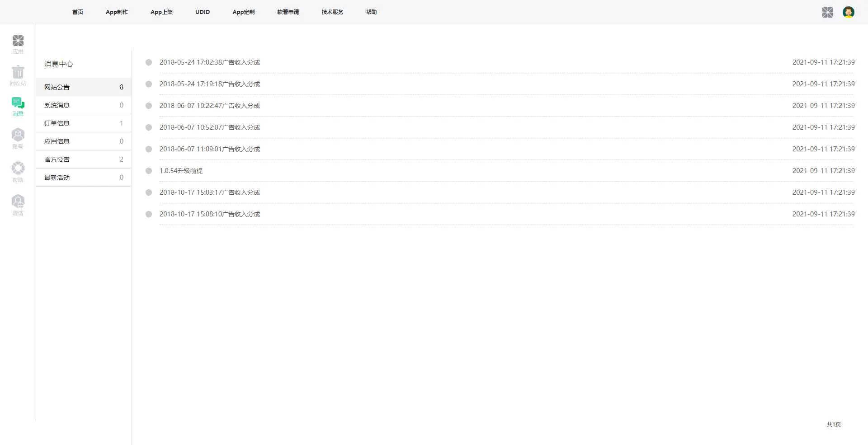Open App制作 in top navigation
This screenshot has width=868, height=445.
coord(117,12)
